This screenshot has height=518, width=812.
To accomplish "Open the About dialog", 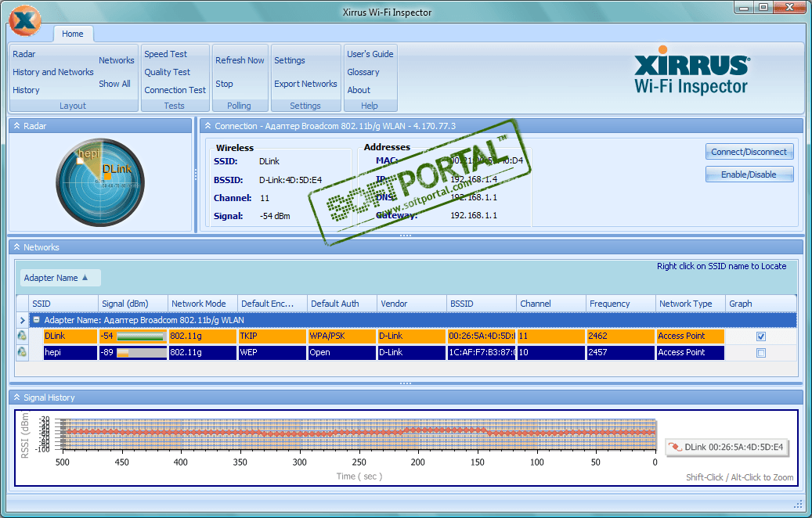I will pos(359,90).
